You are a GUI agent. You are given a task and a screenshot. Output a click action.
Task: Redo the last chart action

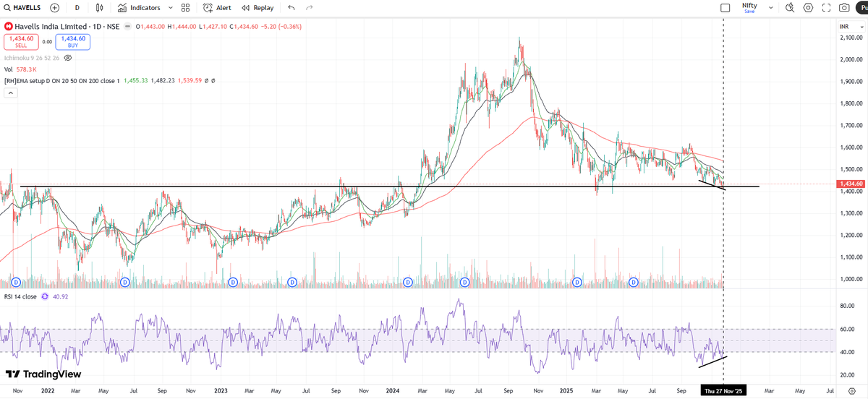(x=310, y=7)
